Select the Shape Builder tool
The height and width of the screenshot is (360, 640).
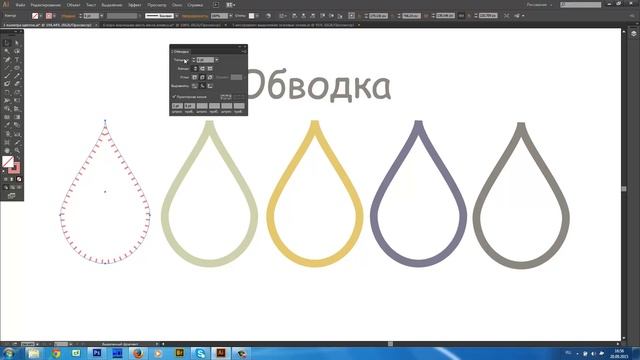7,109
